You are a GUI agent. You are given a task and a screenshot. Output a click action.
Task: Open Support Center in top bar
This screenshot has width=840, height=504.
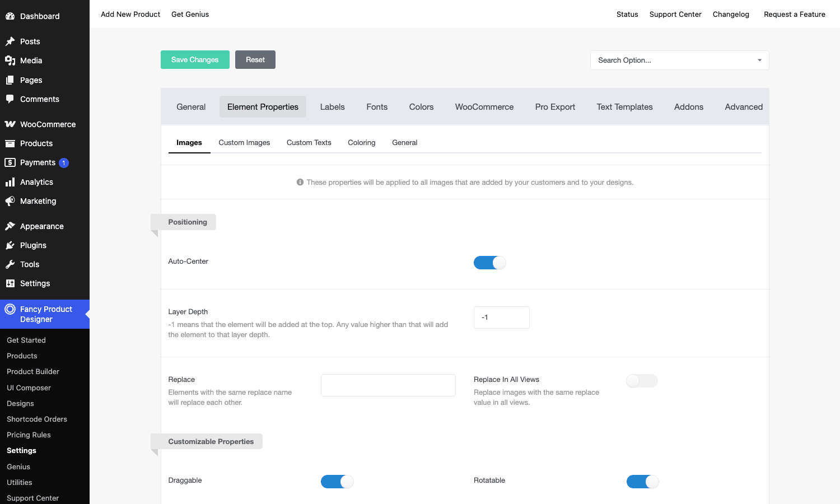(x=675, y=15)
